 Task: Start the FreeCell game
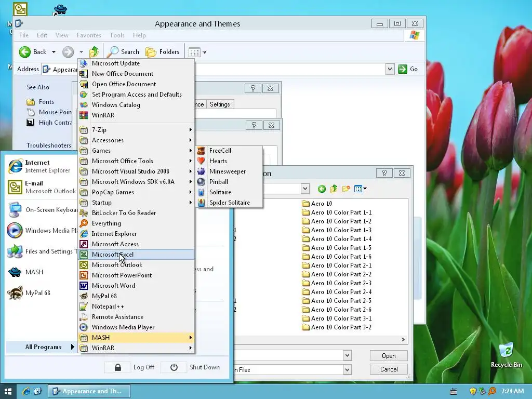click(x=229, y=150)
